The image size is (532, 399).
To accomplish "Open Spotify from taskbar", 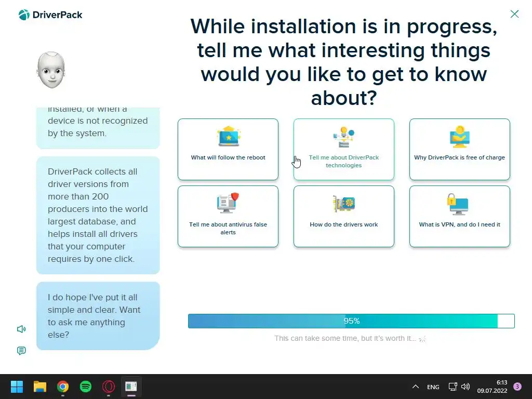I will point(86,387).
